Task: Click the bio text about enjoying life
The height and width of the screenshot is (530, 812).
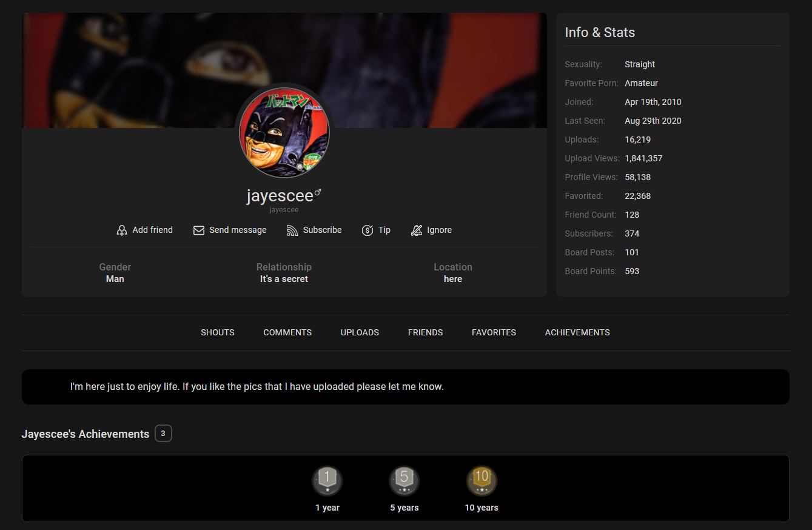Action: (x=257, y=386)
